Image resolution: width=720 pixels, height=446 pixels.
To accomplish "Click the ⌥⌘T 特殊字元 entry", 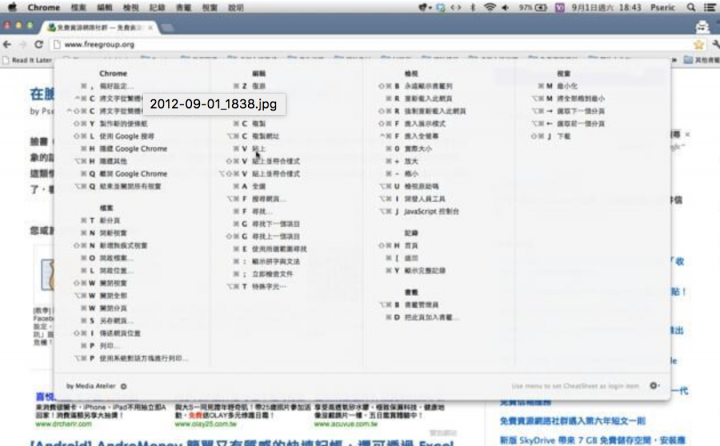I will pyautogui.click(x=257, y=286).
